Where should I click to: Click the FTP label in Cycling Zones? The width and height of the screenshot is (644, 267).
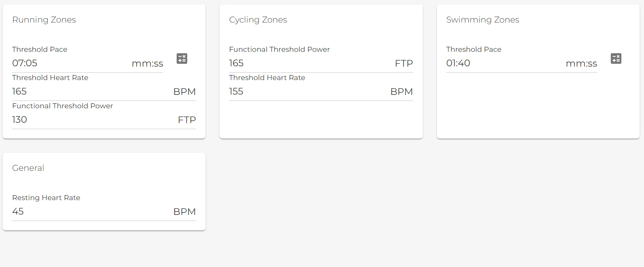tap(404, 64)
